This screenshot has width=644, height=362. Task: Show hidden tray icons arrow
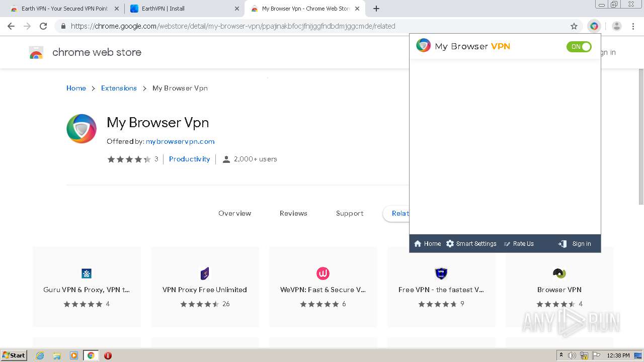click(561, 355)
